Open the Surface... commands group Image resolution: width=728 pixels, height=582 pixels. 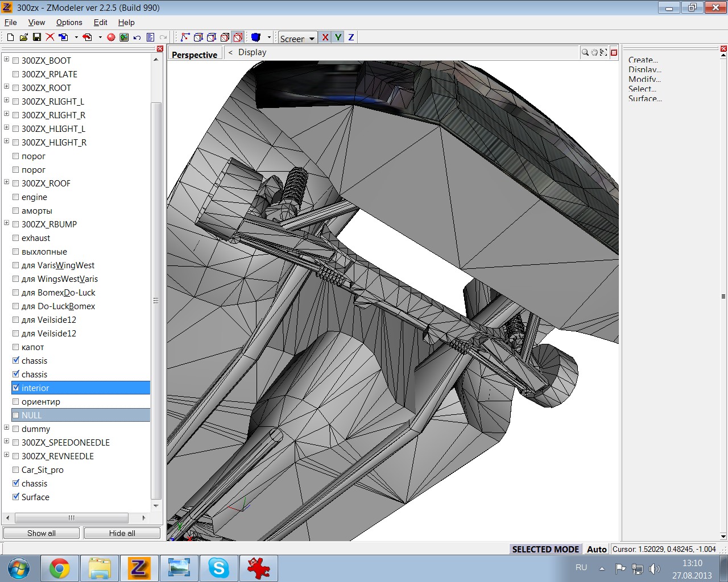pyautogui.click(x=645, y=98)
